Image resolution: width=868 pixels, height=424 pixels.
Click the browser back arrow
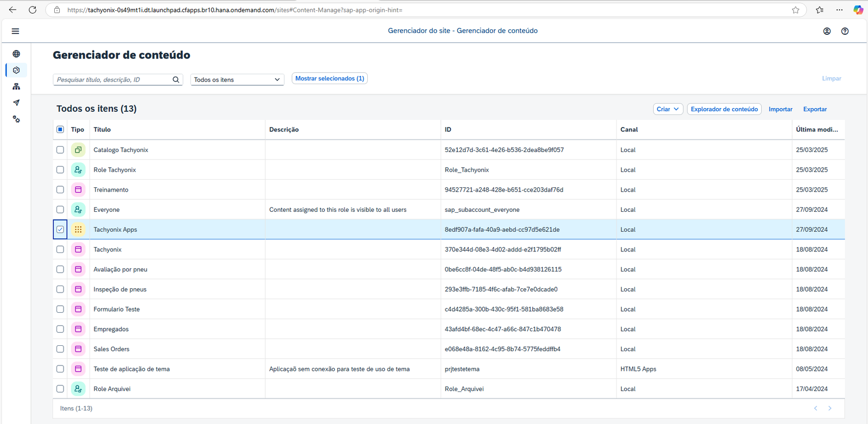(x=12, y=10)
